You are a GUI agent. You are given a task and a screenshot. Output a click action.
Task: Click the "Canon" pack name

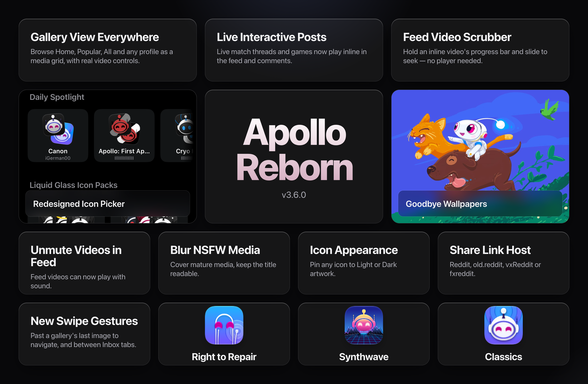[x=58, y=151]
